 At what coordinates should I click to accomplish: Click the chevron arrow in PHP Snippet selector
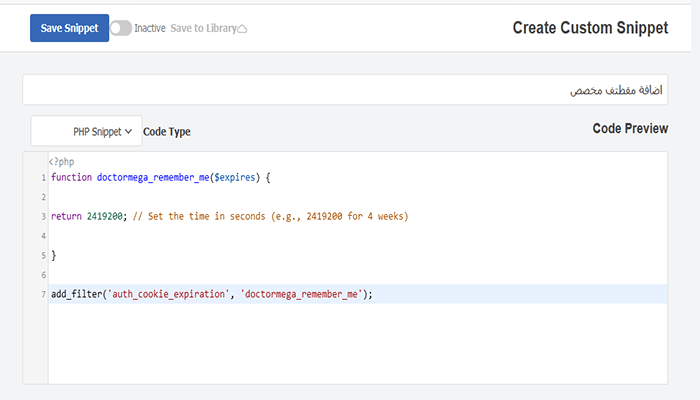click(x=129, y=131)
